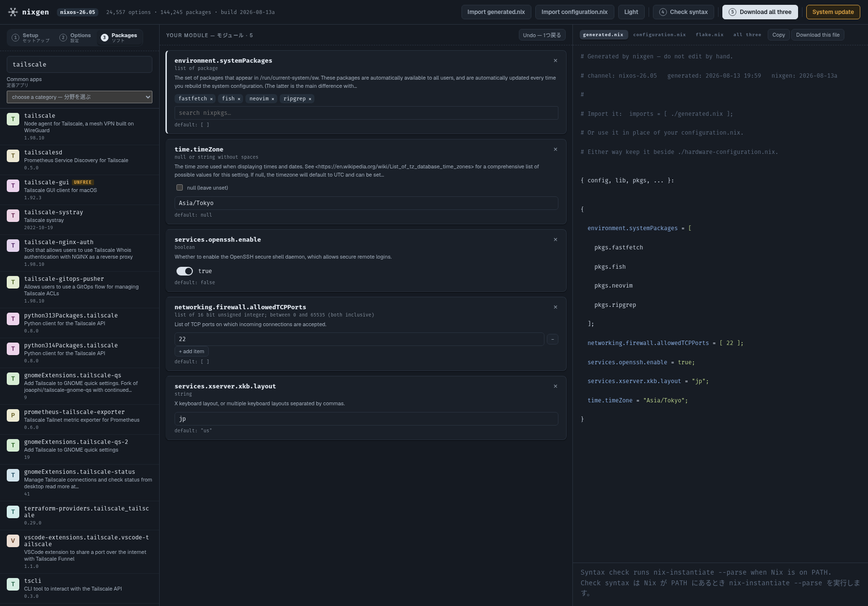Image resolution: width=868 pixels, height=606 pixels.
Task: Remove the networking.firewall.allowedTCPPorts option card
Action: (x=556, y=307)
